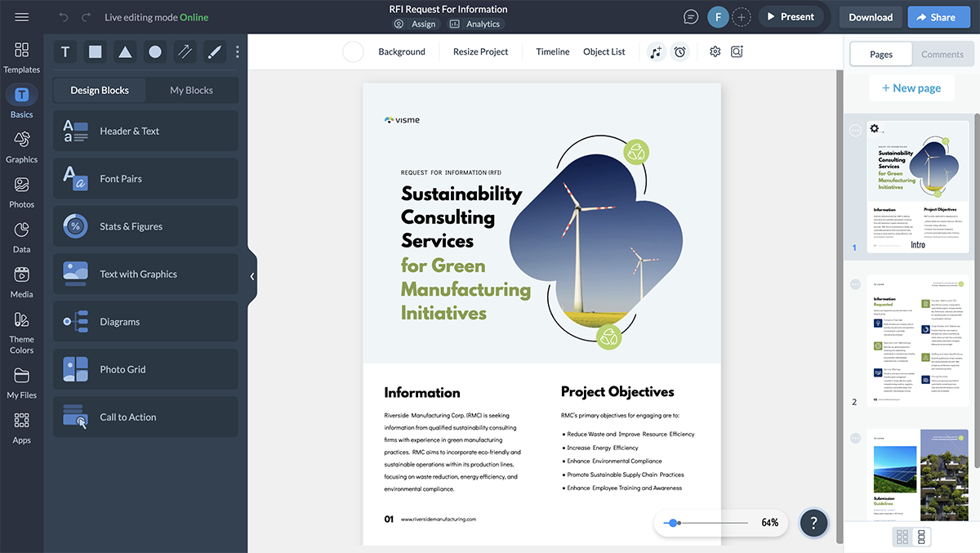Screen dimensions: 980x553
Task: Select the Text tool icon
Action: coord(65,52)
